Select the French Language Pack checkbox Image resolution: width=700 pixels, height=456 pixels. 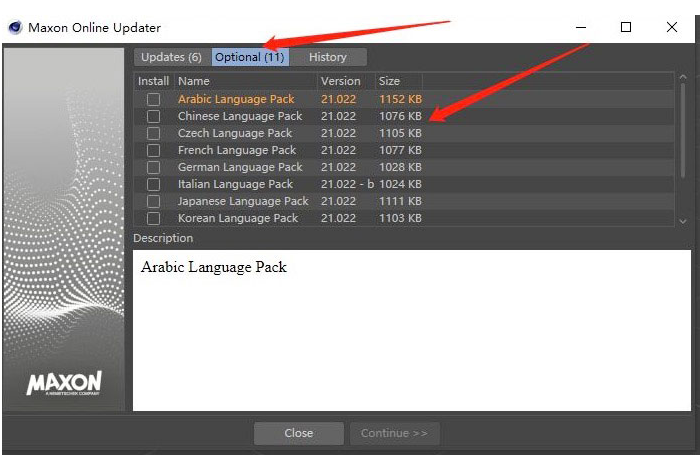pyautogui.click(x=153, y=150)
